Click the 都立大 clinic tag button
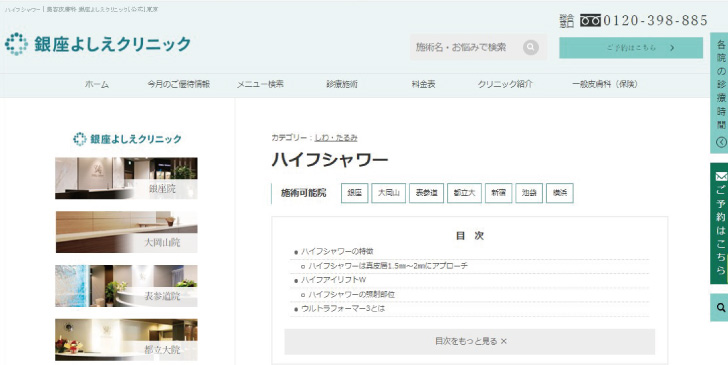Screen dimensions: 728x365 point(464,193)
